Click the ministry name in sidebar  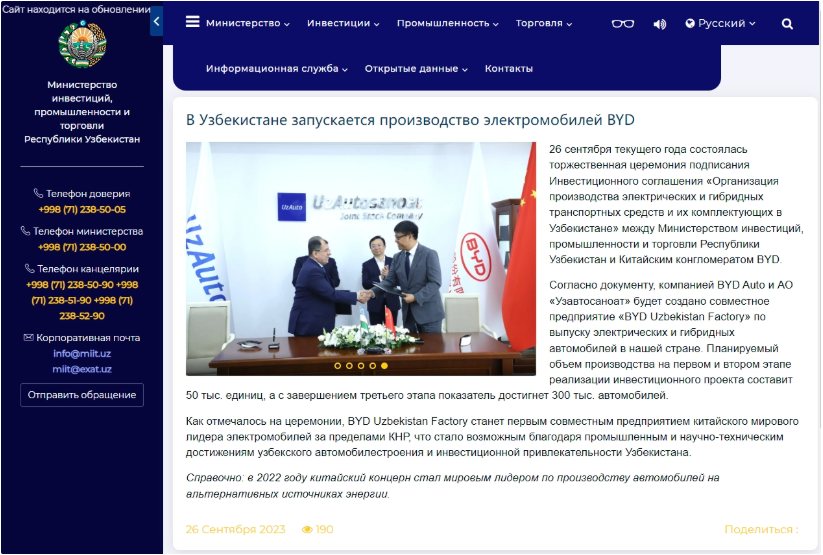coord(82,112)
